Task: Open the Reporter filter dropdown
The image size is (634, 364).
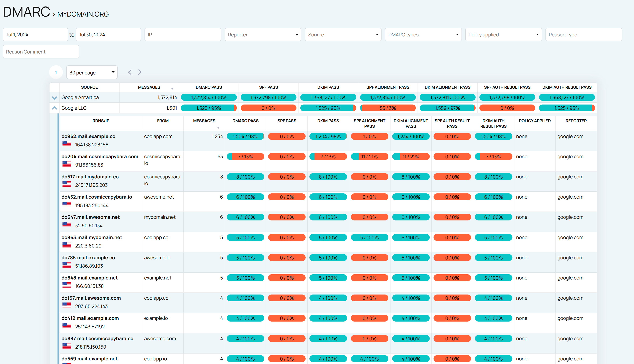Action: [x=263, y=34]
